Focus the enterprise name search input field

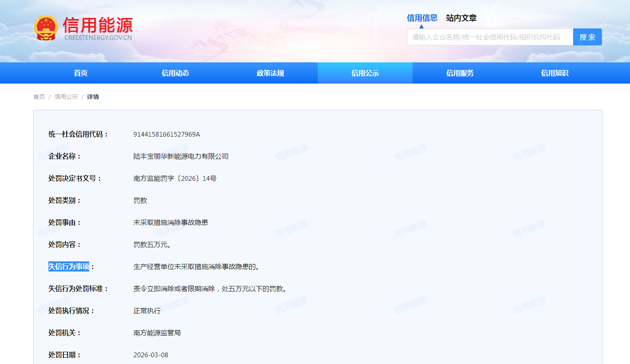[x=489, y=37]
